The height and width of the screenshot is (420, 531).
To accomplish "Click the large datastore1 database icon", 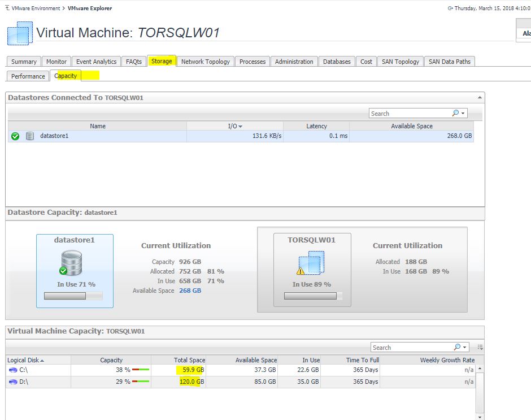I will coord(71,263).
